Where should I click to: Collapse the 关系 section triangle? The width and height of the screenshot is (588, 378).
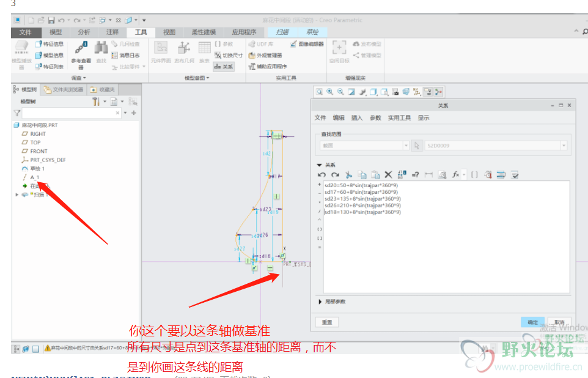pyautogui.click(x=320, y=165)
